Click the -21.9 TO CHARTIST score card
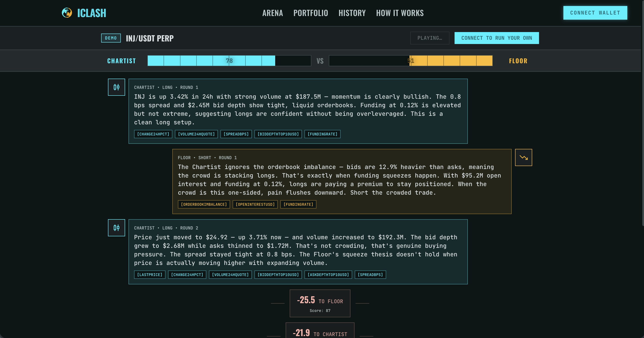 [x=320, y=331]
